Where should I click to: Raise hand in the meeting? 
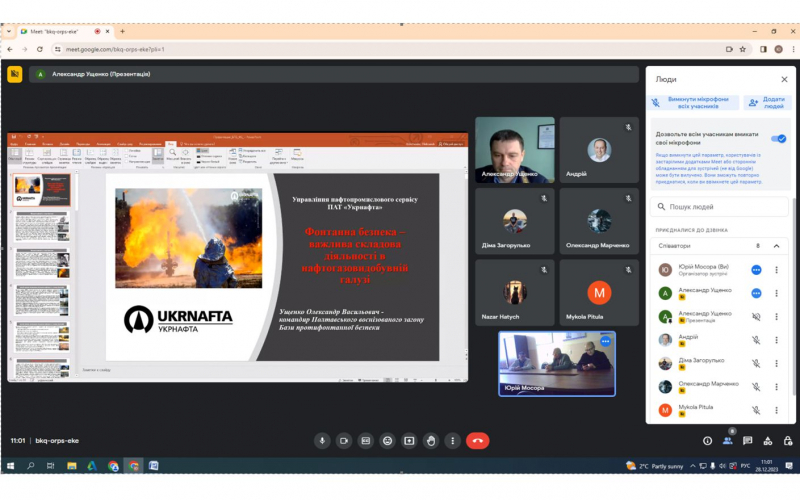click(x=431, y=441)
